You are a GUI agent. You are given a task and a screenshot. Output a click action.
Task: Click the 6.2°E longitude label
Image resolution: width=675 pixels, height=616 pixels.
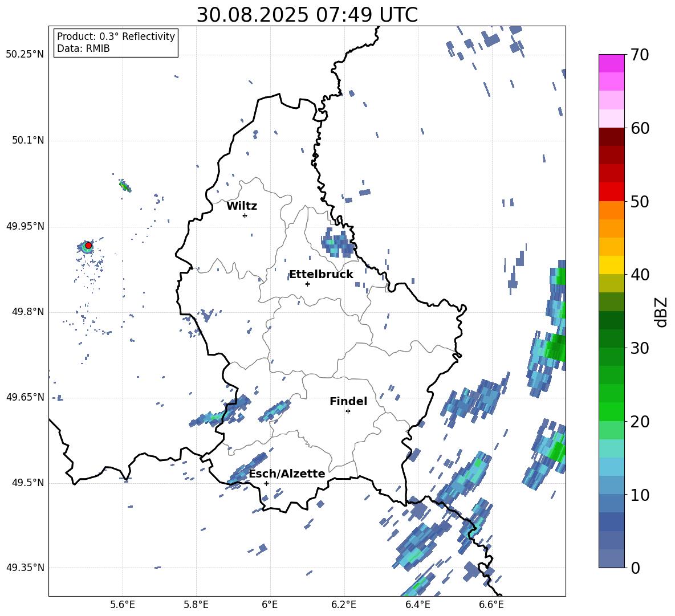344,605
